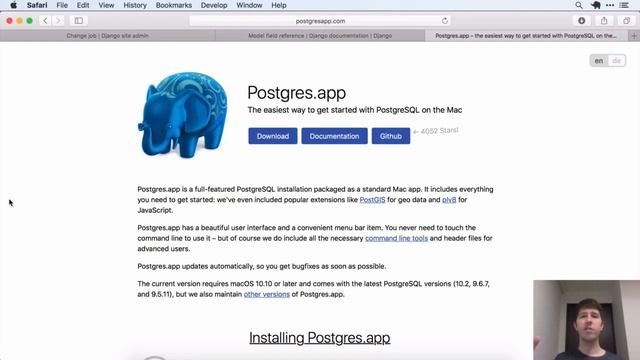This screenshot has width=640, height=360.
Task: Click the Download button
Action: 273,136
